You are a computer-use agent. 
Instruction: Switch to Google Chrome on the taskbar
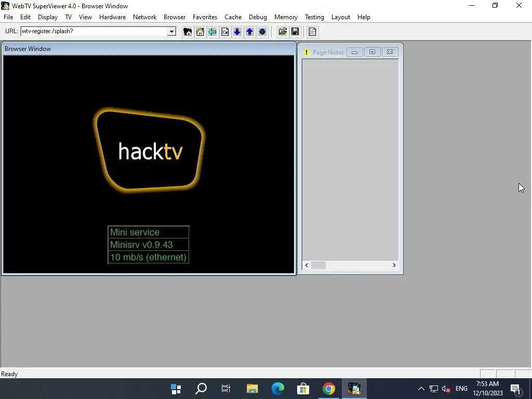(x=328, y=389)
